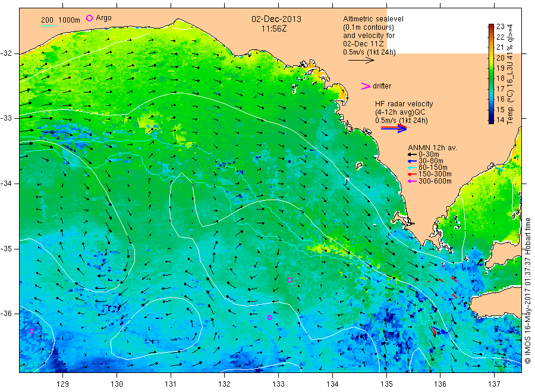Click 'ANMN 12h av.' legend heading

click(432, 148)
